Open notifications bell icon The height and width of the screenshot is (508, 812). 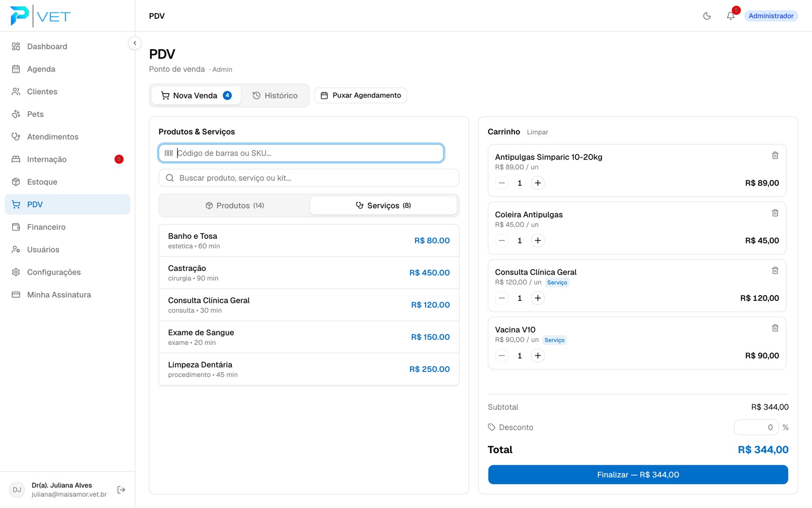tap(730, 16)
